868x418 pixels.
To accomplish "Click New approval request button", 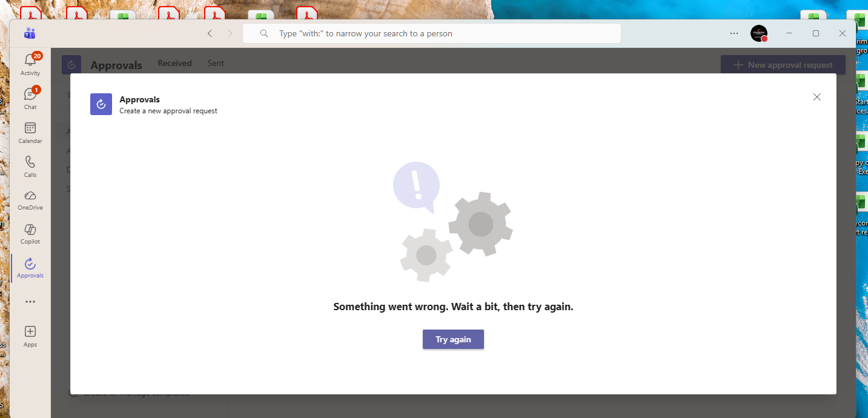I will 783,65.
